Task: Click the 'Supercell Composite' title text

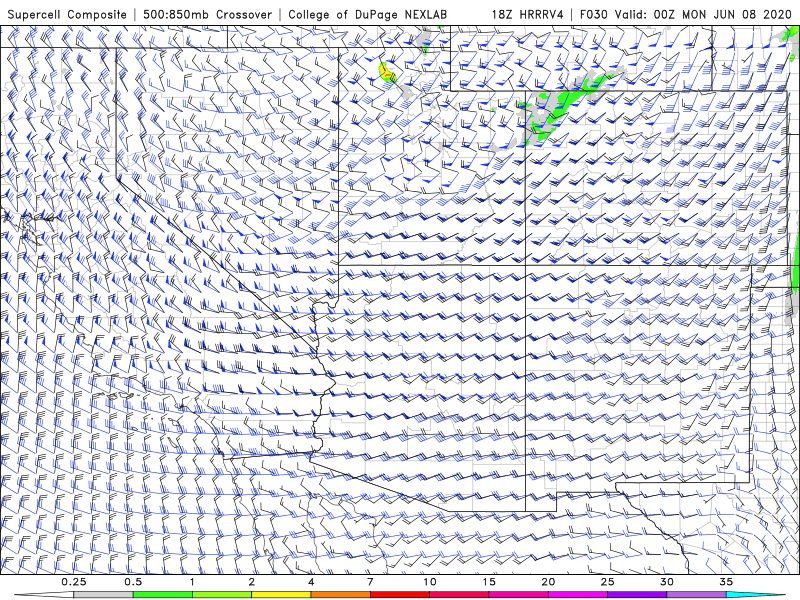Action: click(67, 14)
